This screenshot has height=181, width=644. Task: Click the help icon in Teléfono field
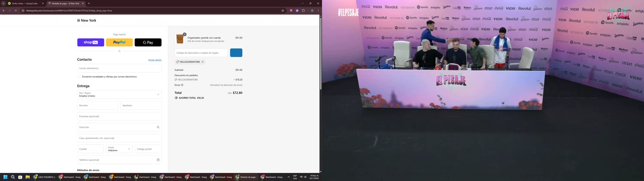coord(158,160)
